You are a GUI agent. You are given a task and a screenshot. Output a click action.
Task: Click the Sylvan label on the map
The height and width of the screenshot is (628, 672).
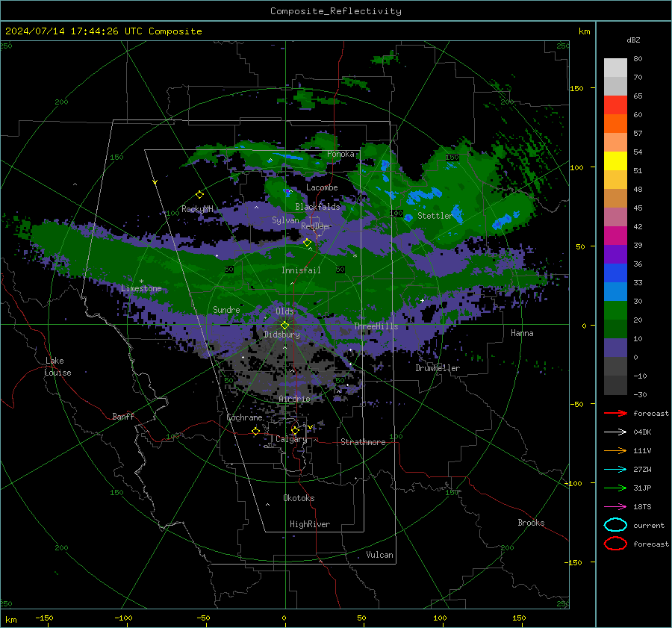click(285, 220)
